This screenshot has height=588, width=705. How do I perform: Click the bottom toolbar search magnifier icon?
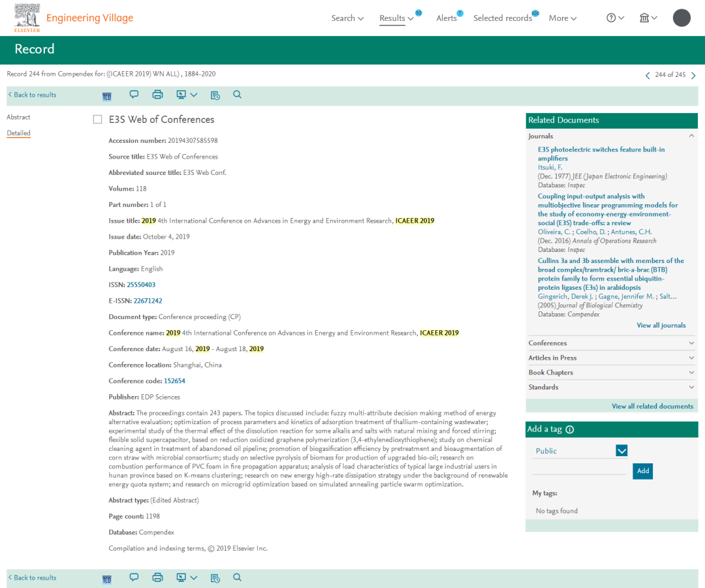(238, 577)
